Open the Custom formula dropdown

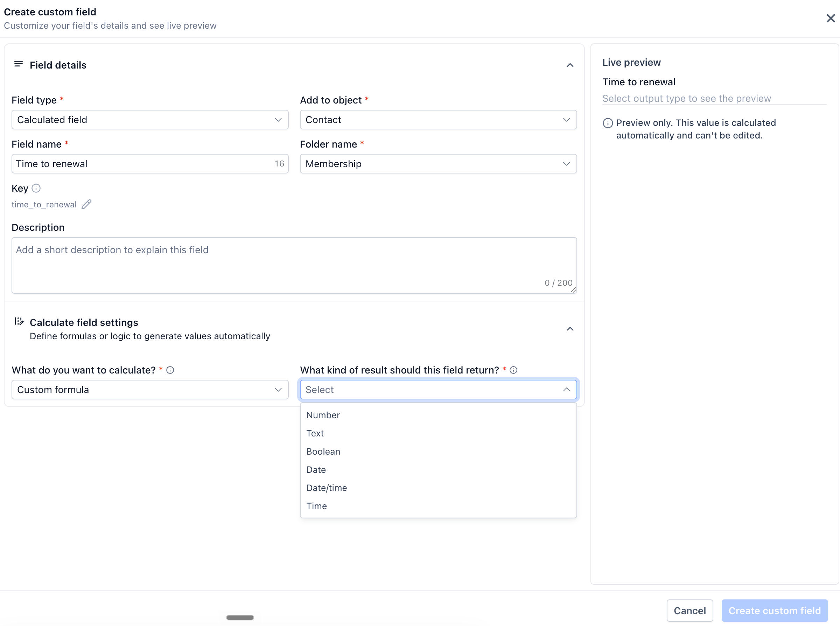pyautogui.click(x=150, y=390)
